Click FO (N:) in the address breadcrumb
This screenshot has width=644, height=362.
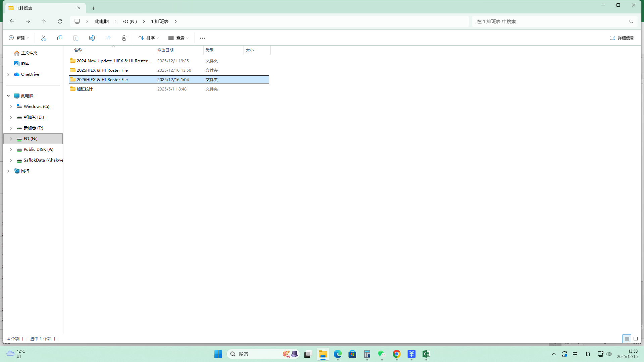pos(129,21)
